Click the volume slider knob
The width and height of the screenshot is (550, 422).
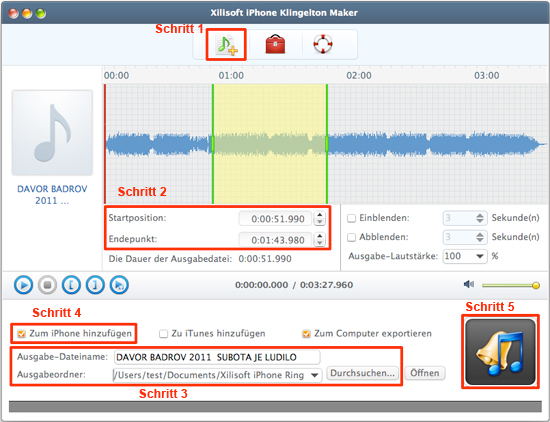coord(536,285)
